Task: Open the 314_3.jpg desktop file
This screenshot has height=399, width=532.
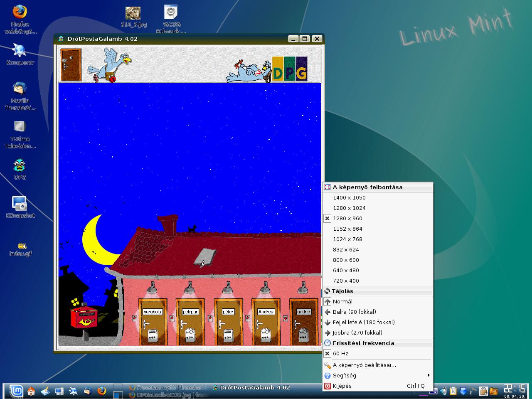Action: (x=133, y=17)
